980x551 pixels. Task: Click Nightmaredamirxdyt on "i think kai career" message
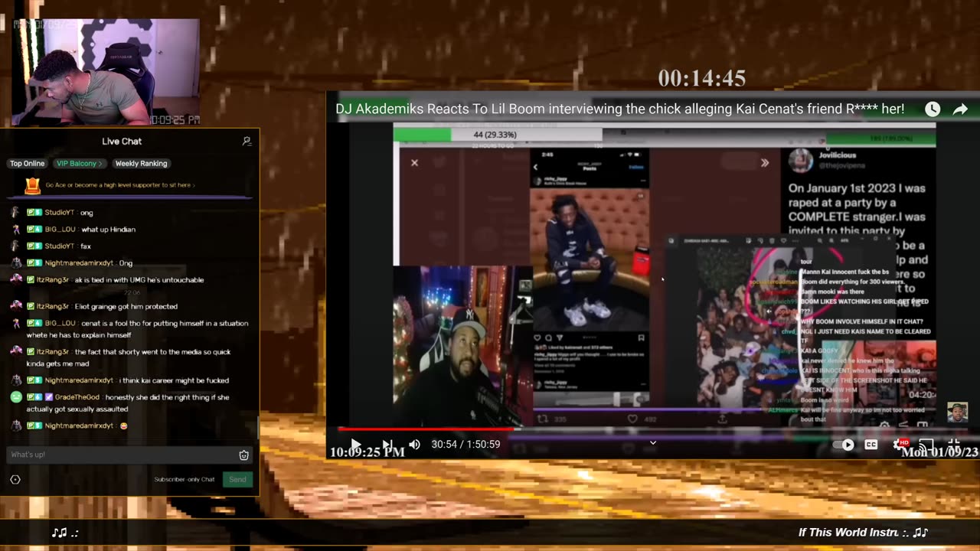pyautogui.click(x=79, y=380)
